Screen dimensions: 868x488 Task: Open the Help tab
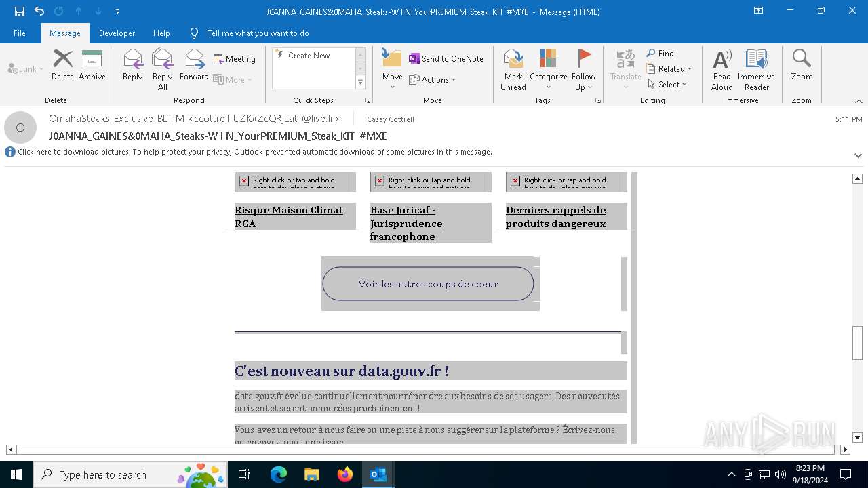click(x=161, y=33)
